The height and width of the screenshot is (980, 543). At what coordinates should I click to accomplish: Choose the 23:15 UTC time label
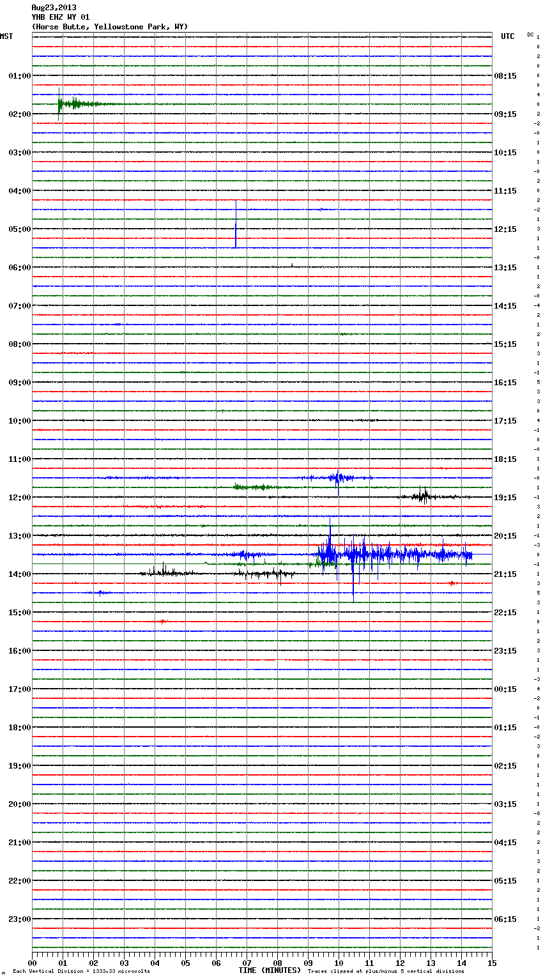click(505, 651)
